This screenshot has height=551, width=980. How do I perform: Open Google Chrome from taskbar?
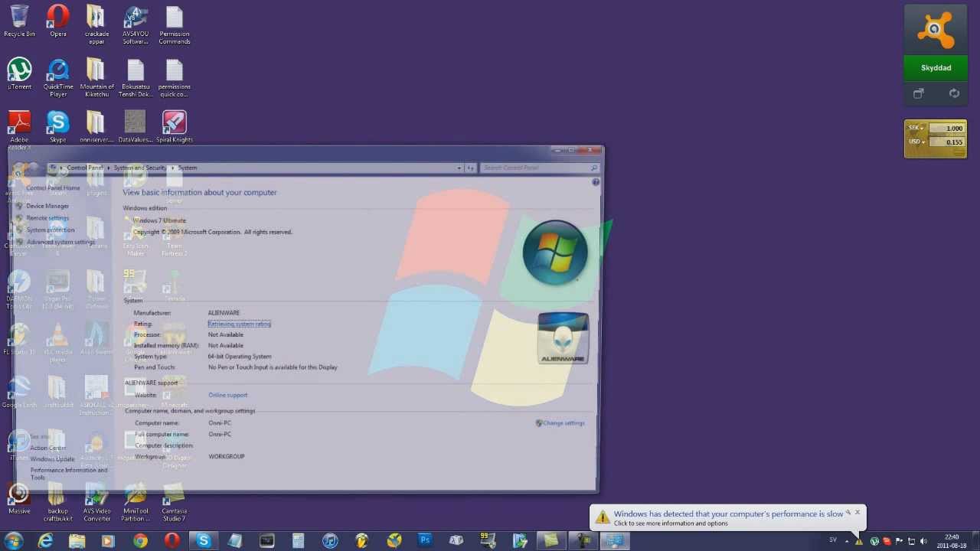(140, 541)
